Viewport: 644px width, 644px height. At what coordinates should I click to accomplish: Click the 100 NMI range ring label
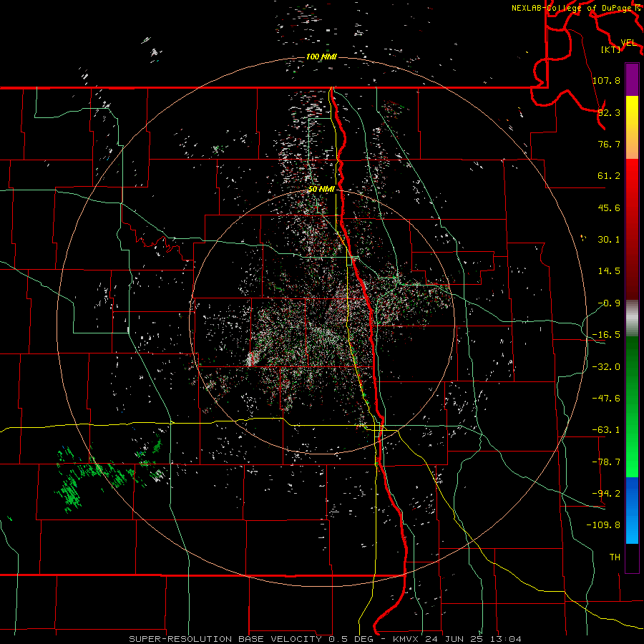(x=321, y=57)
